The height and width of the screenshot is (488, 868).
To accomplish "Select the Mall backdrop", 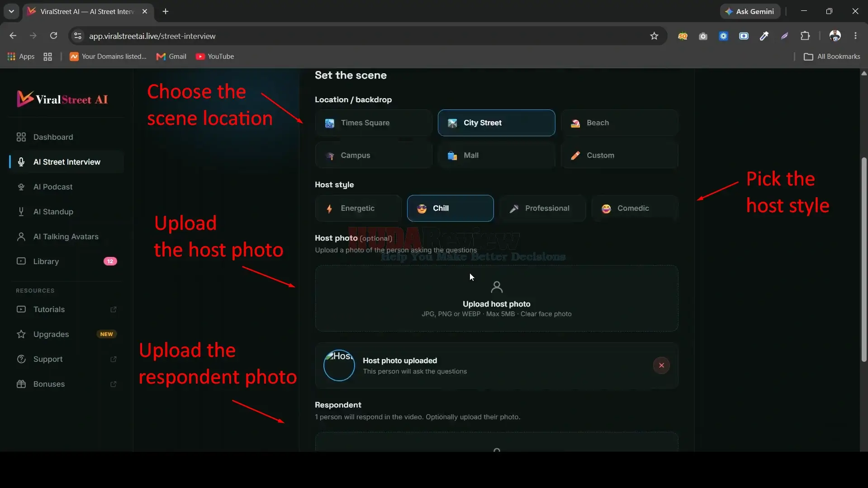I will pyautogui.click(x=496, y=155).
